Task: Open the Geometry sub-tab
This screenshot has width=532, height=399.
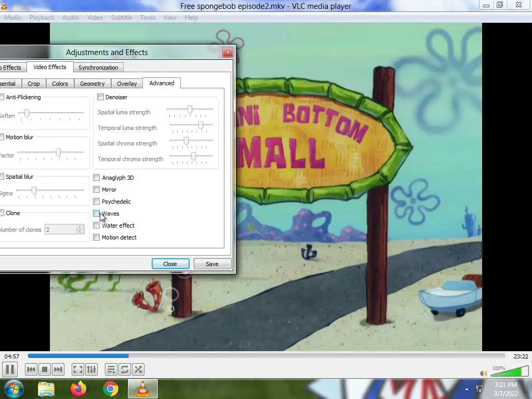Action: [x=92, y=84]
